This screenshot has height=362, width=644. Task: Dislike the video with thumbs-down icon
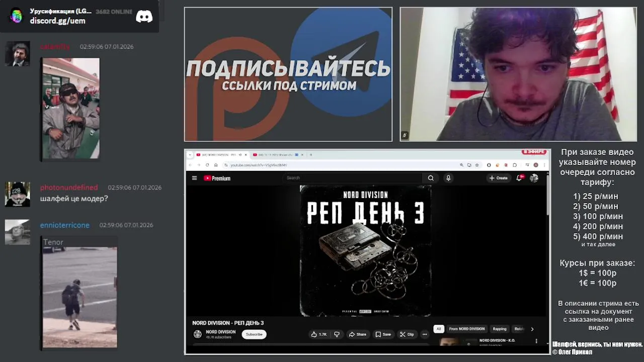pyautogui.click(x=337, y=334)
